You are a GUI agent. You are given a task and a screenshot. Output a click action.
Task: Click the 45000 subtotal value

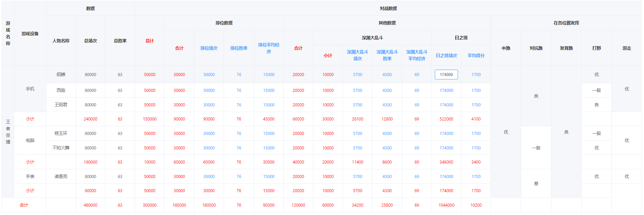pyautogui.click(x=269, y=119)
